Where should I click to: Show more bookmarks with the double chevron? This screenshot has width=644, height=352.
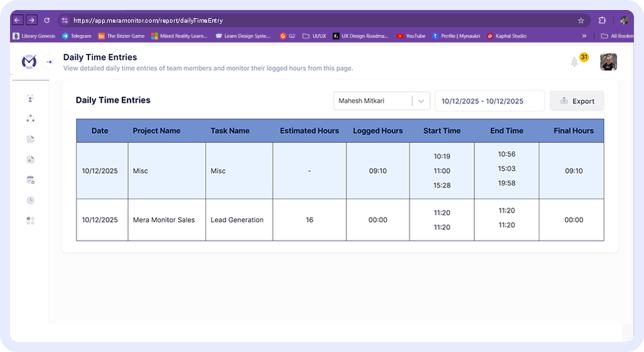pos(584,36)
